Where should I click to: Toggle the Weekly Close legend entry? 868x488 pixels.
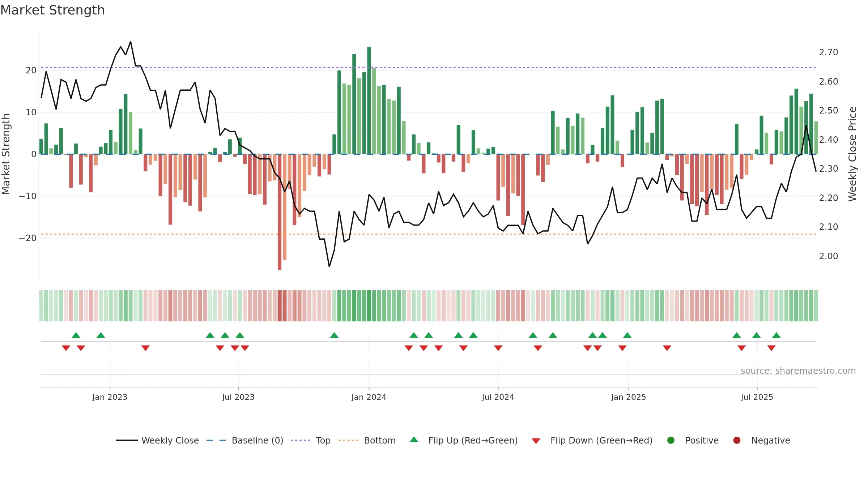tap(157, 440)
